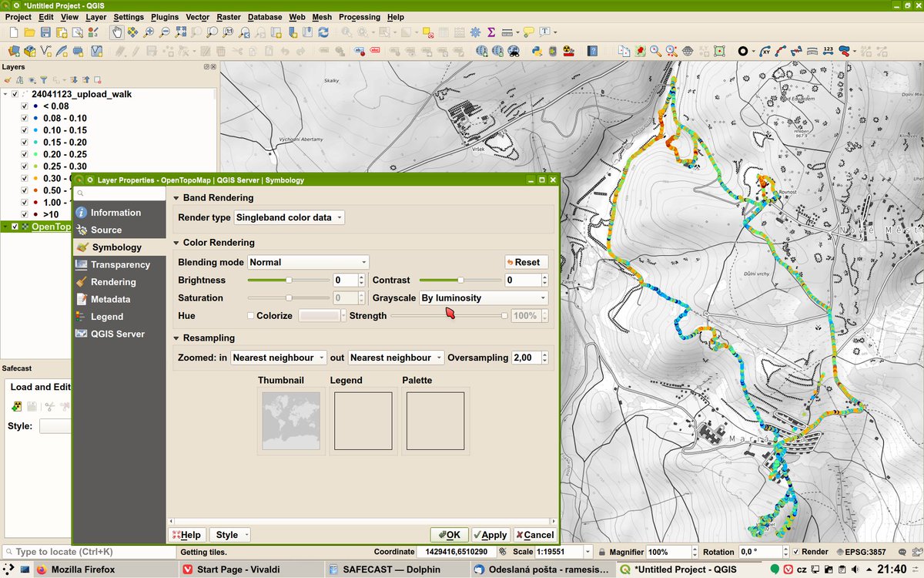Click the Help button in Layer Properties
Viewport: 924px width, 578px height.
[x=186, y=535]
